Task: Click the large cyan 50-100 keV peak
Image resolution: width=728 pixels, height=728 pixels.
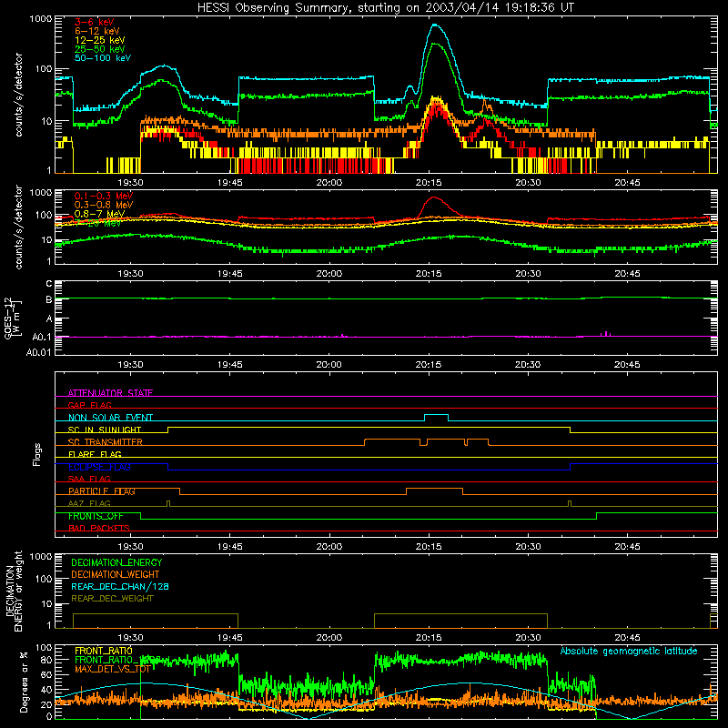Action: (435, 25)
